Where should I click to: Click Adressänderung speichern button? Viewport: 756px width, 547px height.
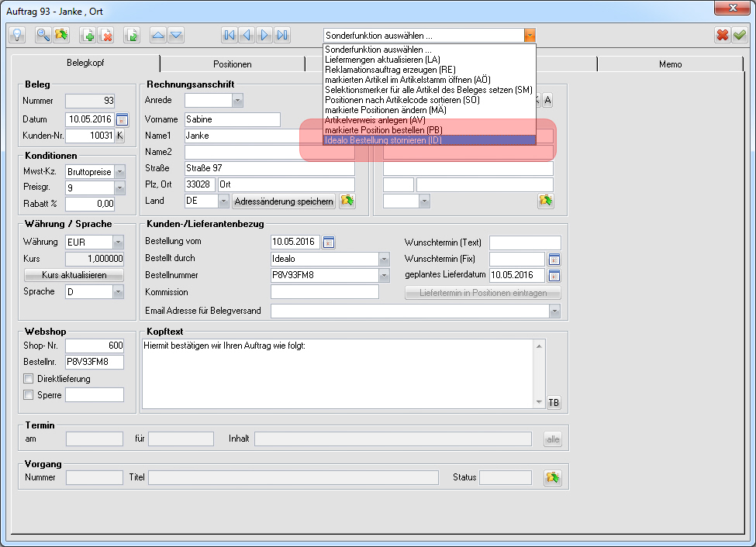point(284,201)
